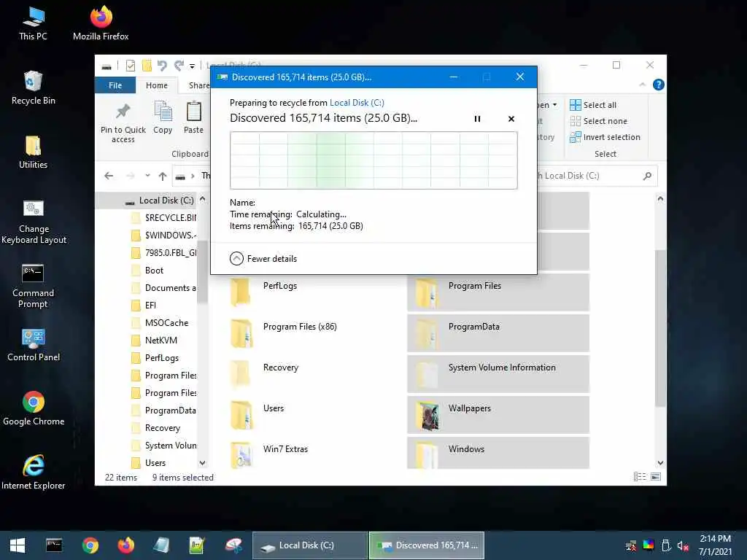Open Customize Quick Access Toolbar dropdown
Screen dimensions: 747x560
click(192, 66)
